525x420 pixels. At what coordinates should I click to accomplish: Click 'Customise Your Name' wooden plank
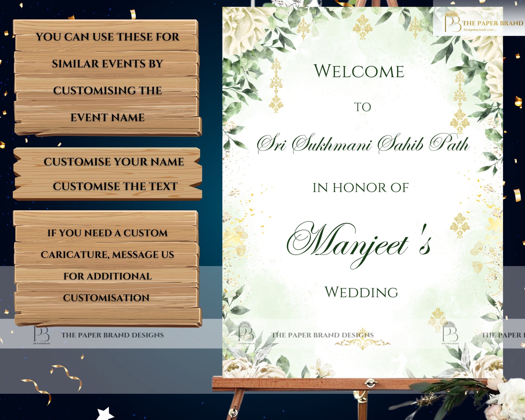[x=114, y=162]
